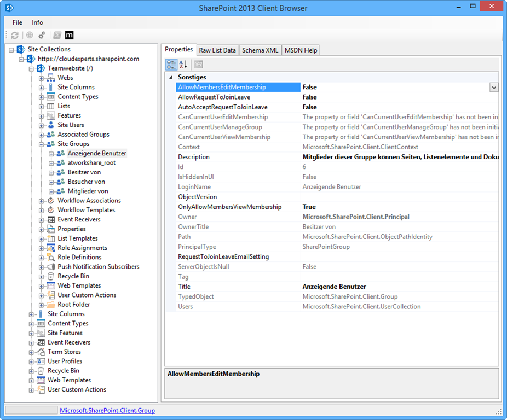Select the AllowRequestToJoinLeave False value
The image size is (507, 420).
pos(309,97)
